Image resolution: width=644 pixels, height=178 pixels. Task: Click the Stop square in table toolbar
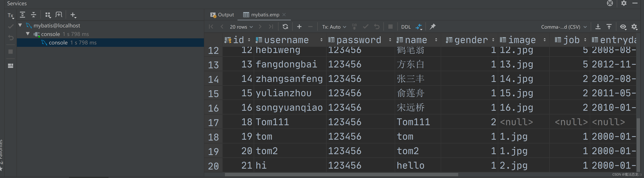(390, 27)
